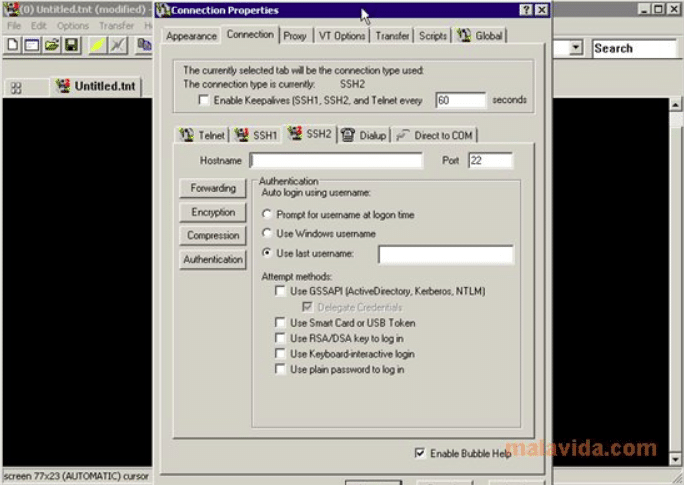Open the Options menu in main window
684x485 pixels.
73,26
